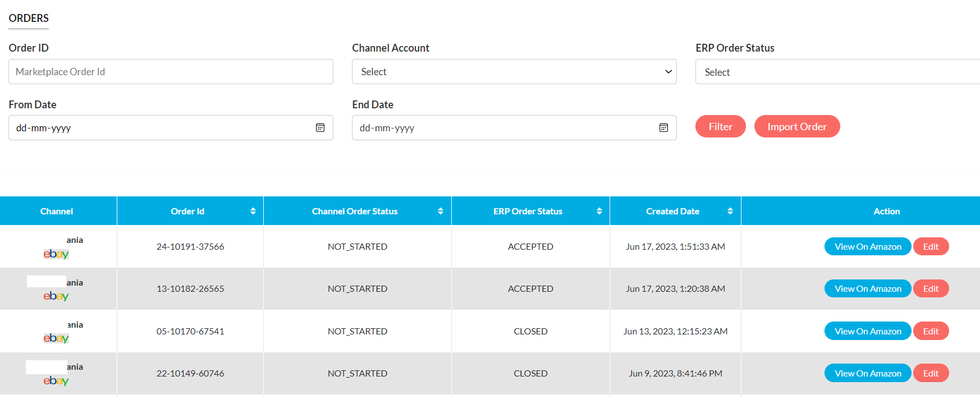Viewport: 980px width, 404px height.
Task: Sort by Channel Order Status arrows
Action: click(x=441, y=211)
